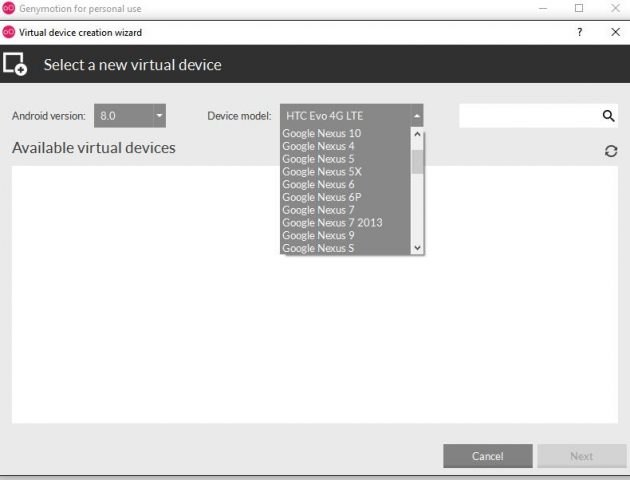Click the Genymotion logo in title bar

click(x=9, y=8)
